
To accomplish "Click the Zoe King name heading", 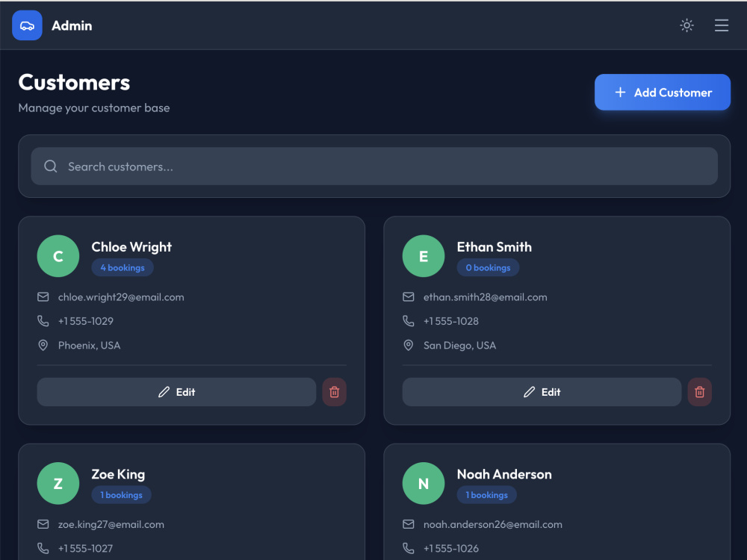I will click(118, 474).
